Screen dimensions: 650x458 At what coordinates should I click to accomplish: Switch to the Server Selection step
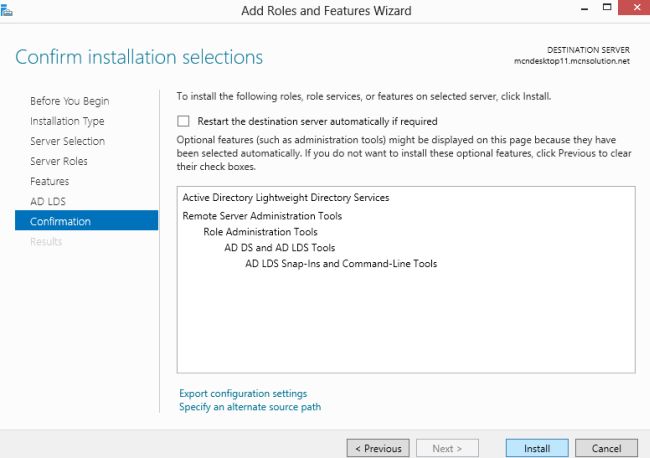click(x=67, y=141)
